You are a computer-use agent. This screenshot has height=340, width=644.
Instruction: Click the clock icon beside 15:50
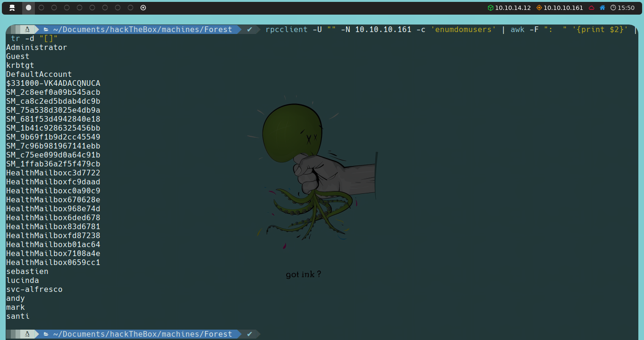click(613, 8)
